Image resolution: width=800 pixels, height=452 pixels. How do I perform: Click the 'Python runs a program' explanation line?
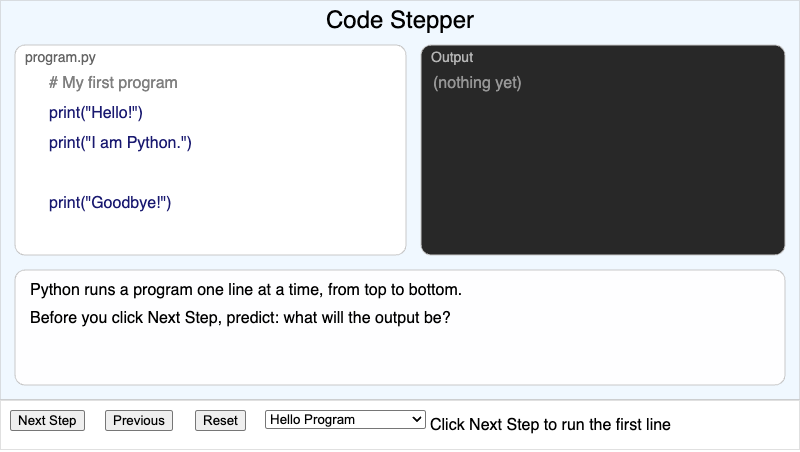[246, 290]
